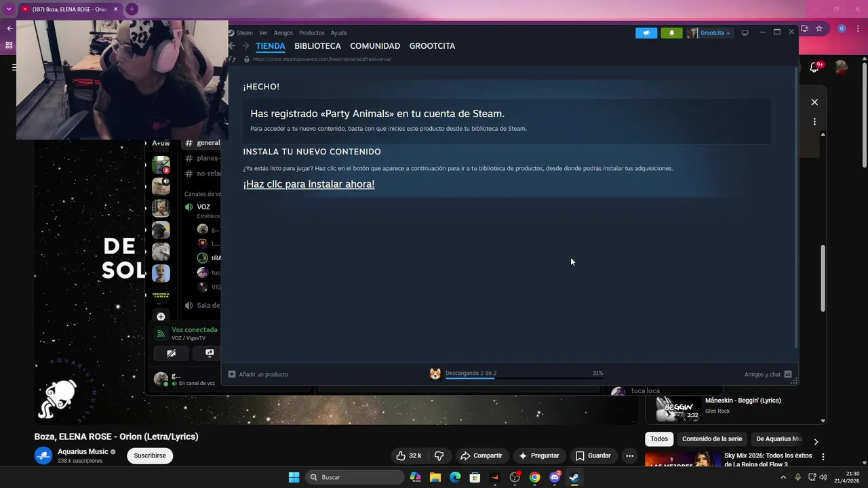Go forward in Steam navigation

pos(245,46)
